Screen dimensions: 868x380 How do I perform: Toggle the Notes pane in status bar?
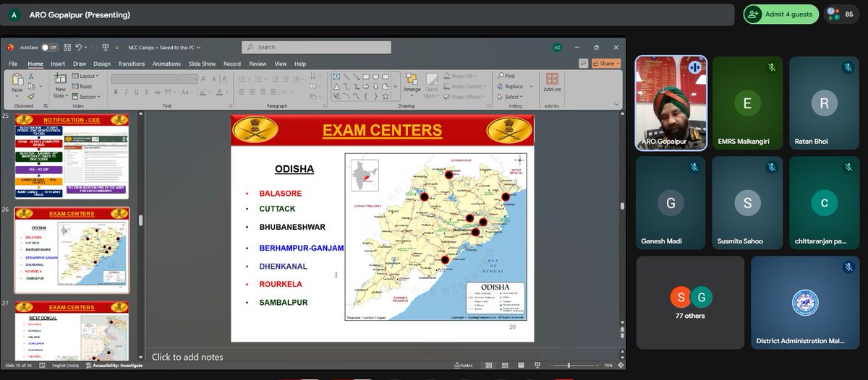(463, 365)
